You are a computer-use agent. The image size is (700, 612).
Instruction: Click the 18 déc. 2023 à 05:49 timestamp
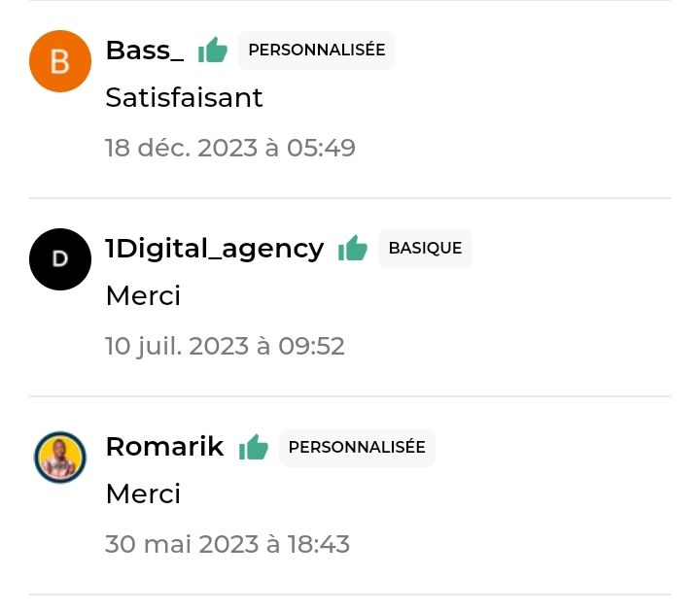[230, 148]
